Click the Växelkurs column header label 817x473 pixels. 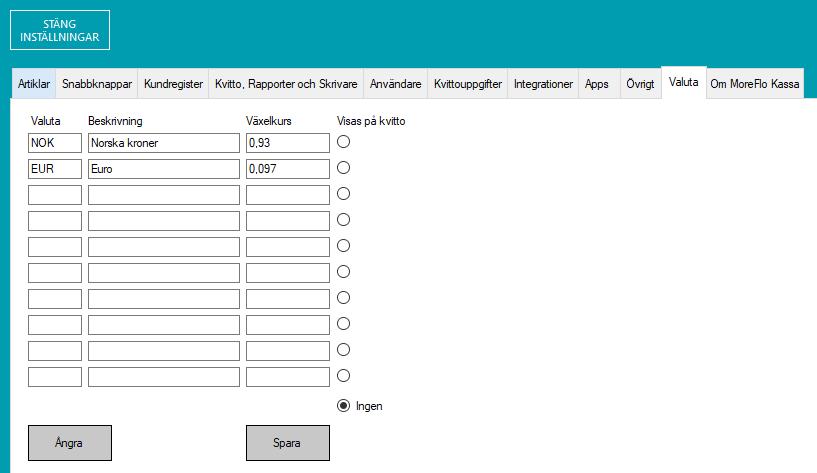pos(268,121)
